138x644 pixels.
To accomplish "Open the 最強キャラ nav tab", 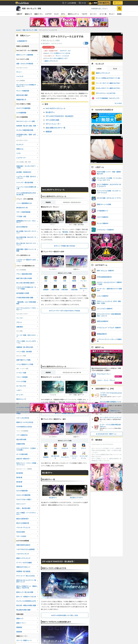I will [x=28, y=14].
